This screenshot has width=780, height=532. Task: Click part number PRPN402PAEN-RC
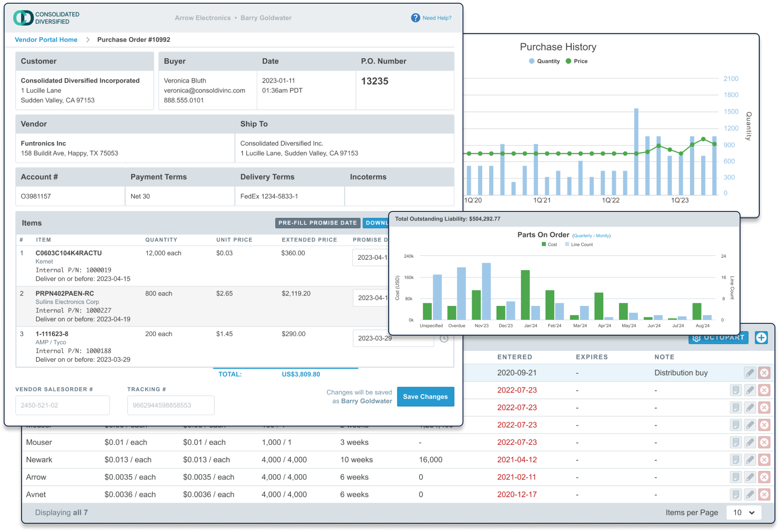pyautogui.click(x=65, y=294)
